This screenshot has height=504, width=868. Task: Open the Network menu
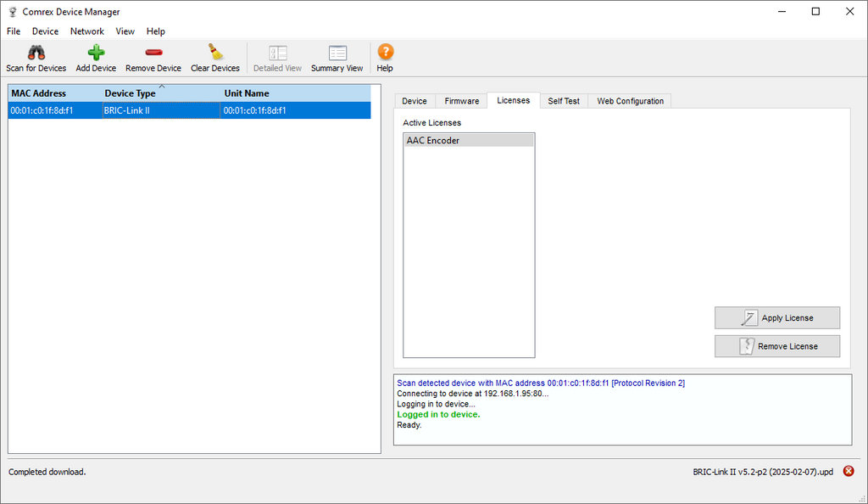tap(86, 31)
